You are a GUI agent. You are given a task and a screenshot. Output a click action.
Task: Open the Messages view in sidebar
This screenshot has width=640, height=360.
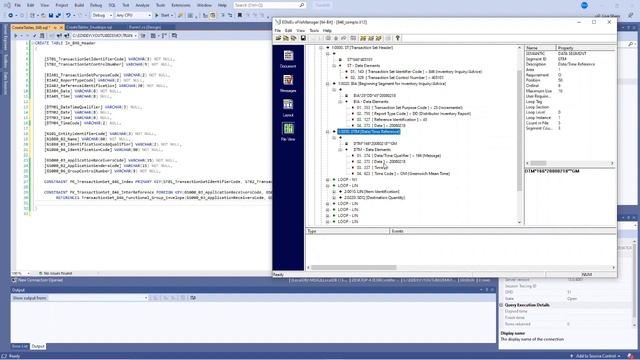pos(288,83)
